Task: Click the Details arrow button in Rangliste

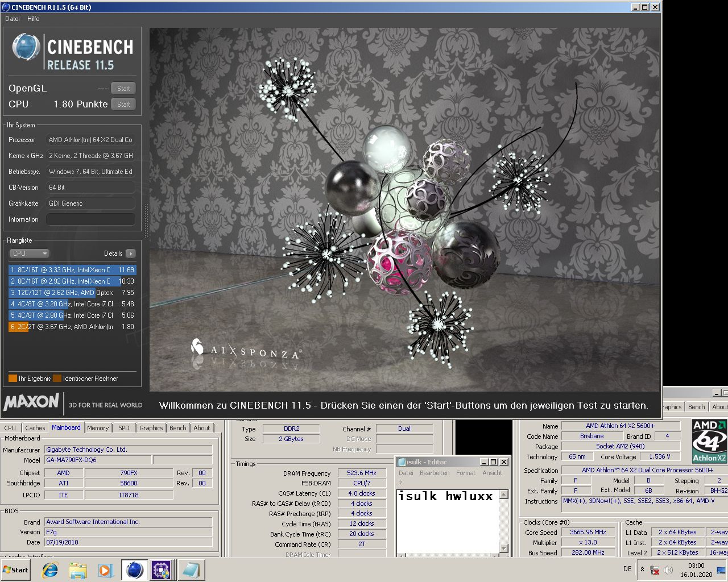Action: 131,253
